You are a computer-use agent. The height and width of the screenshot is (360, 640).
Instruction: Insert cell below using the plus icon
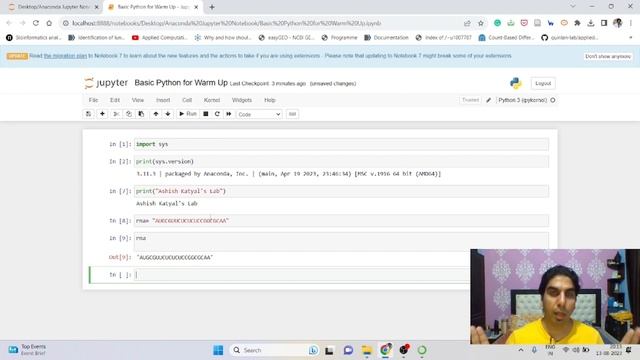(102, 114)
